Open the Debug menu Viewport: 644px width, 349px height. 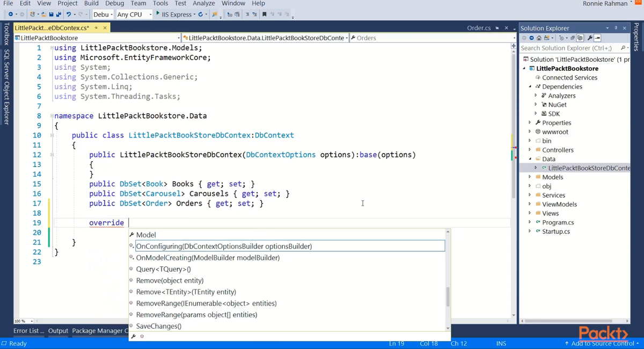115,3
